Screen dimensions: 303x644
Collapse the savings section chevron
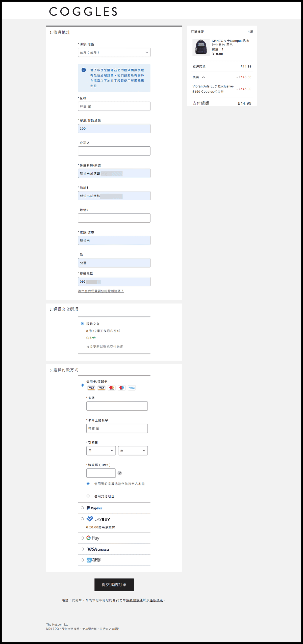pyautogui.click(x=204, y=77)
